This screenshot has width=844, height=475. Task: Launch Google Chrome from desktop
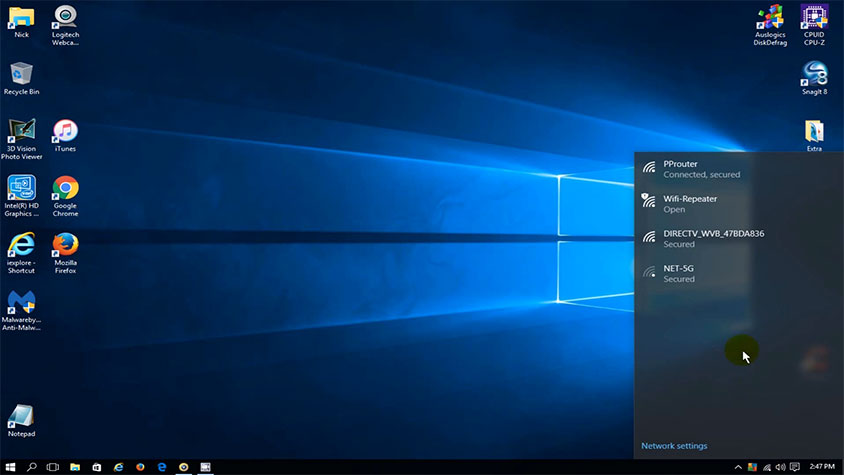coord(65,196)
